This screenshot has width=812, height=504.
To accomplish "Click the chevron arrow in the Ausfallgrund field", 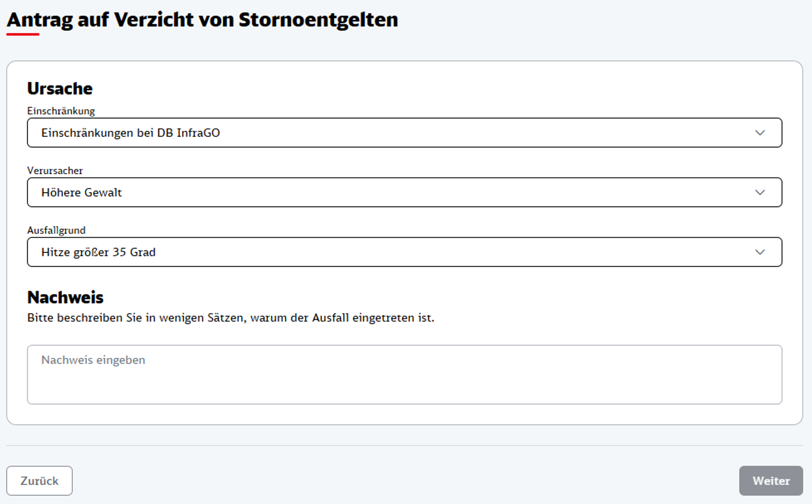I will coord(760,252).
